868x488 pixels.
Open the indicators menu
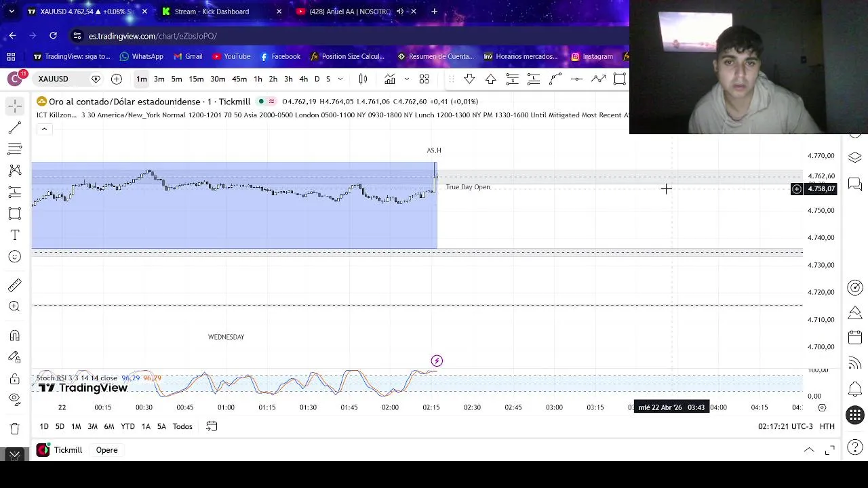pyautogui.click(x=390, y=79)
